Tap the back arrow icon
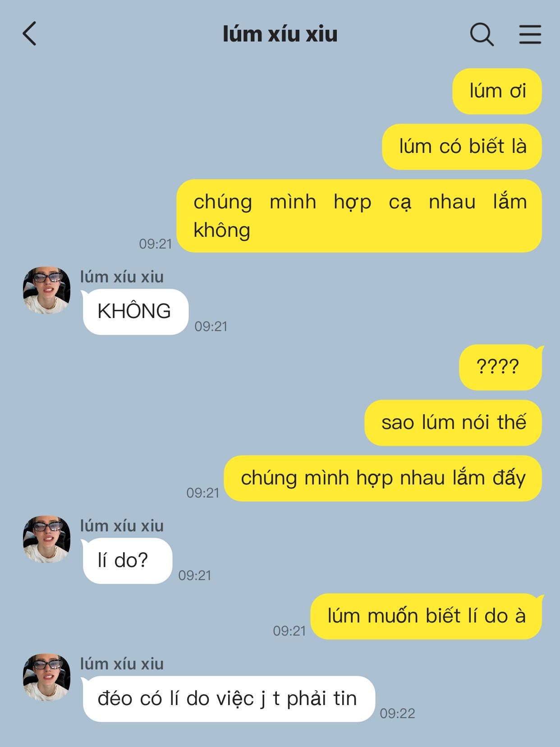 [x=29, y=34]
